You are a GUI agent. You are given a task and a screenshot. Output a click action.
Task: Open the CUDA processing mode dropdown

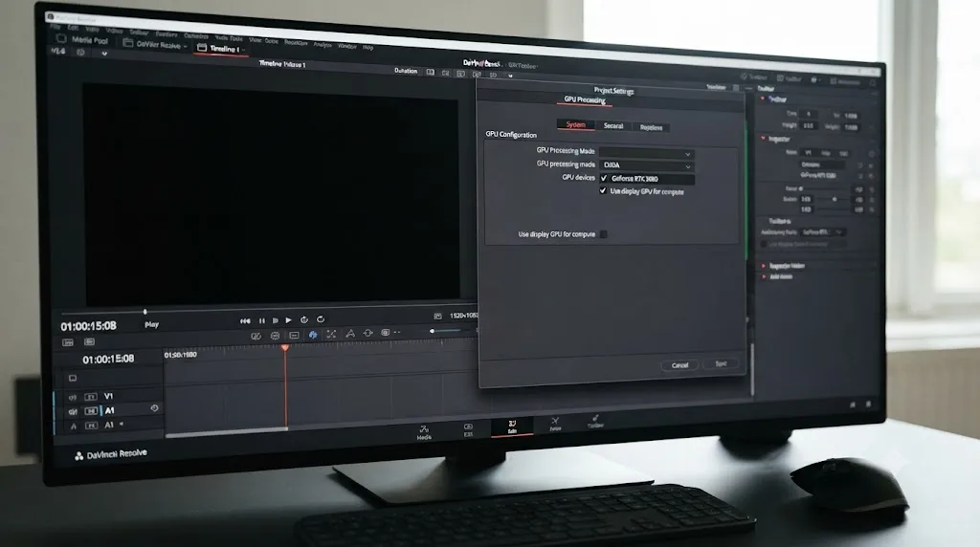tap(646, 165)
